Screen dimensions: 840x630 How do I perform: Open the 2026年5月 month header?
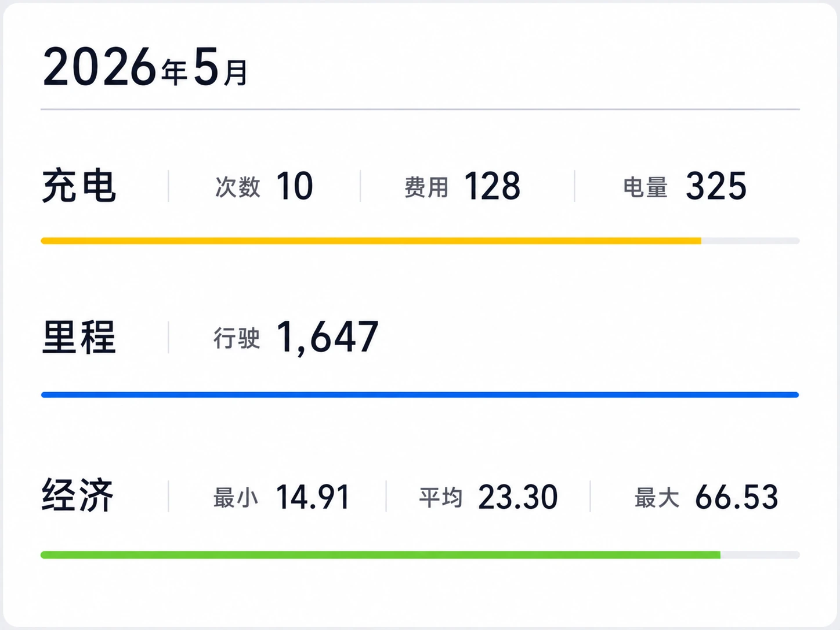pos(145,67)
